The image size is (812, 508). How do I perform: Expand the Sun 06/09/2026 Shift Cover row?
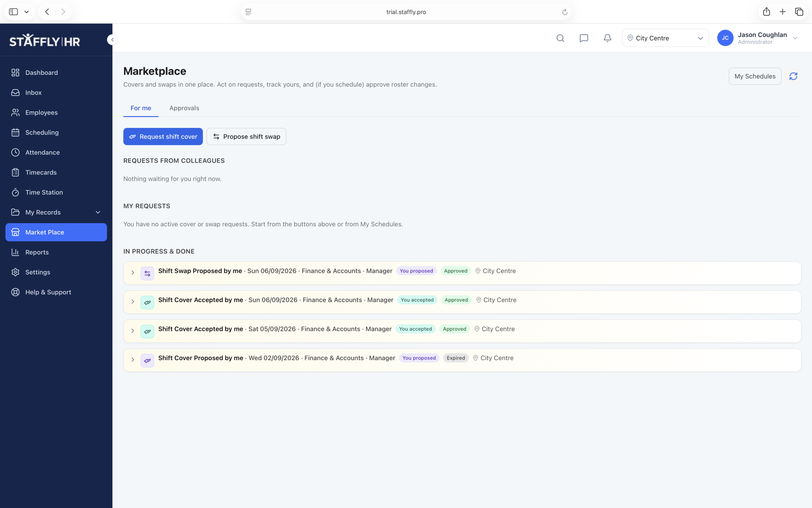click(x=133, y=302)
